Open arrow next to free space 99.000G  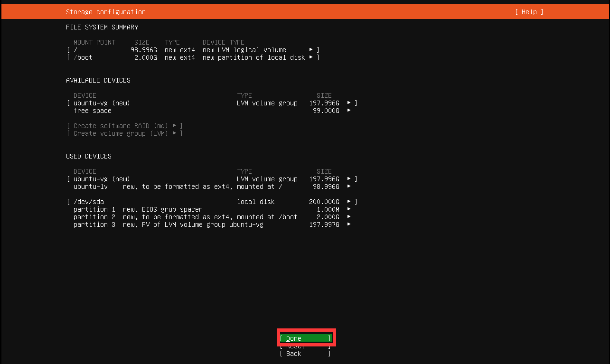(x=349, y=111)
